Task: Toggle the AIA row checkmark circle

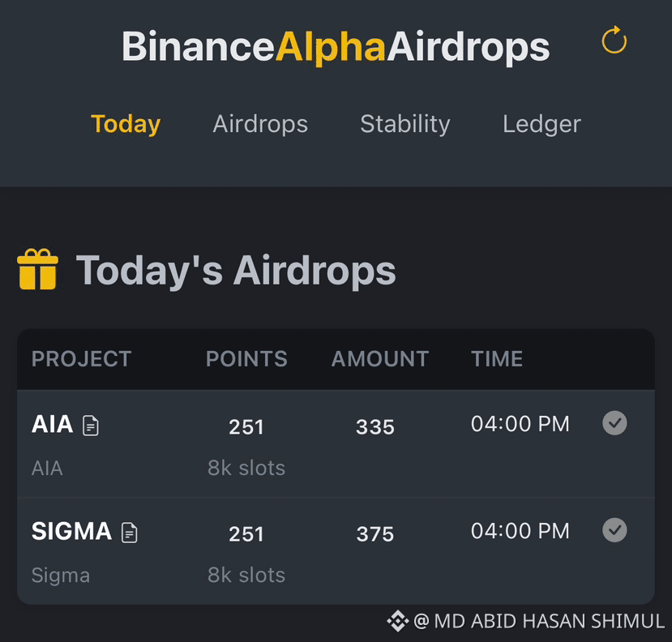Action: coord(614,423)
